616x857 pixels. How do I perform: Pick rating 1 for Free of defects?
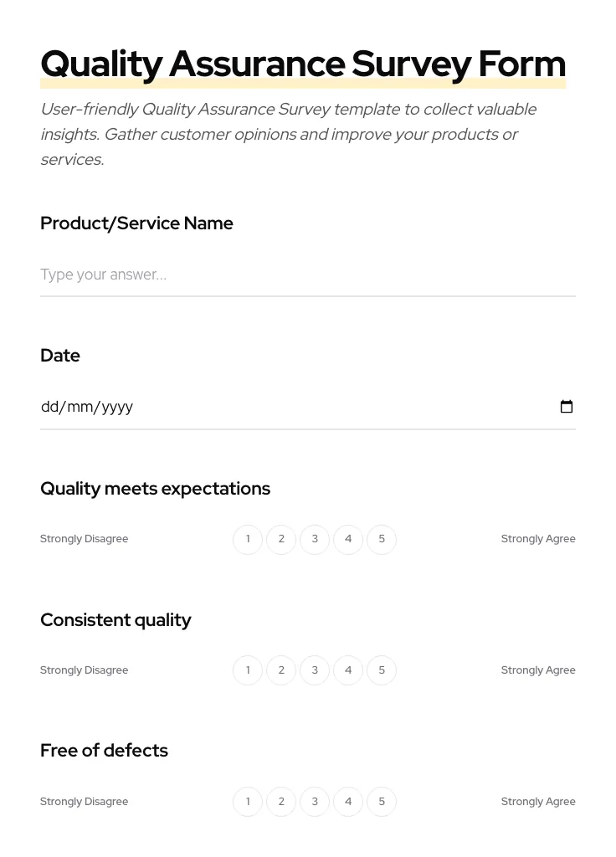click(248, 801)
